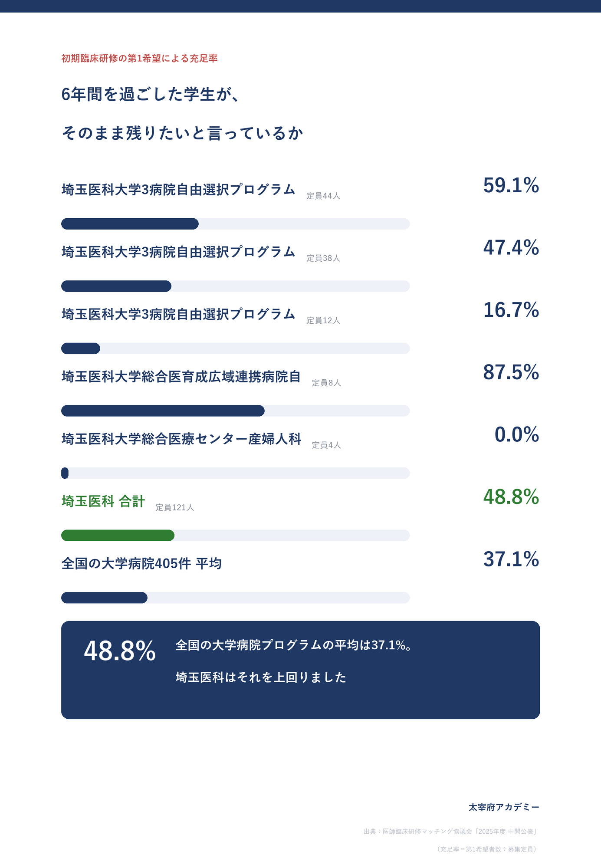Screen dimensions: 601x868
Task: Click the 出典 source citation line
Action: tap(452, 832)
